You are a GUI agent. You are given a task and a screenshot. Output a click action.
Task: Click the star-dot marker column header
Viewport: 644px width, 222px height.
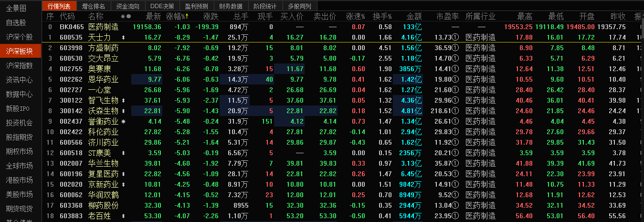(126, 17)
